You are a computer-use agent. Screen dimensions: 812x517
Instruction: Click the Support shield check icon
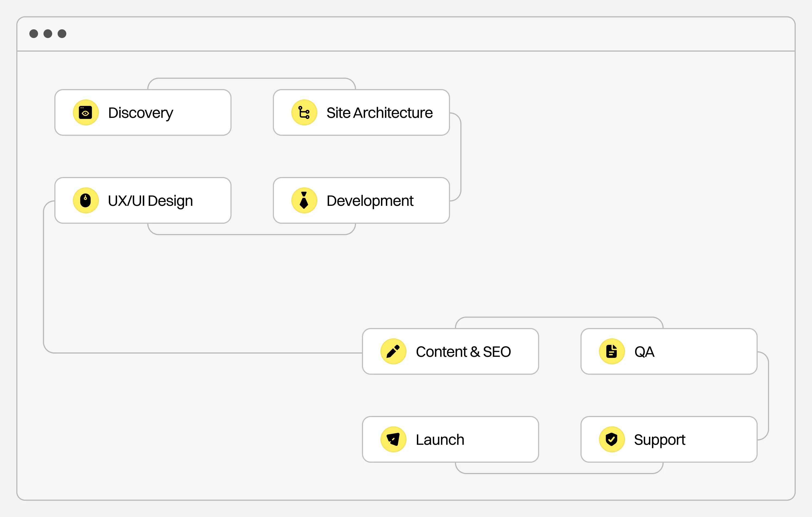[612, 440]
